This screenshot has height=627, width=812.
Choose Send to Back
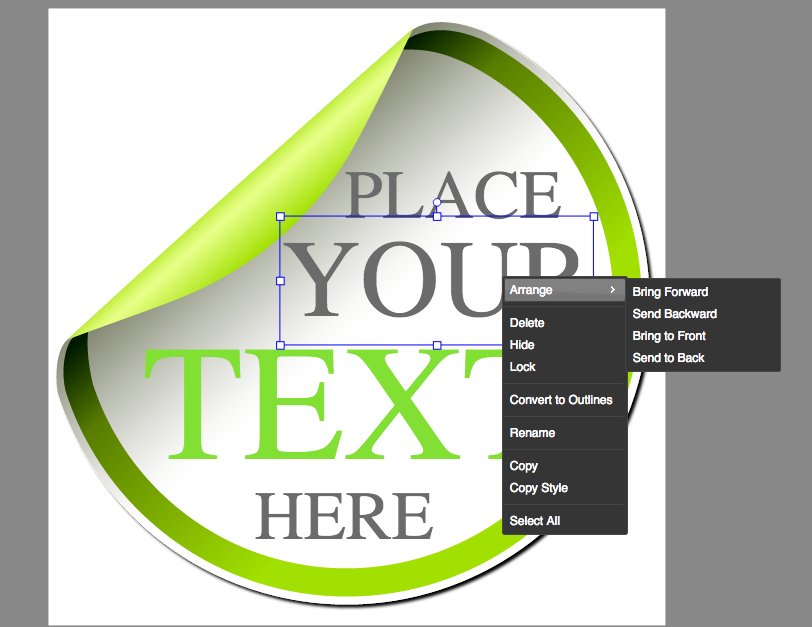tap(668, 358)
